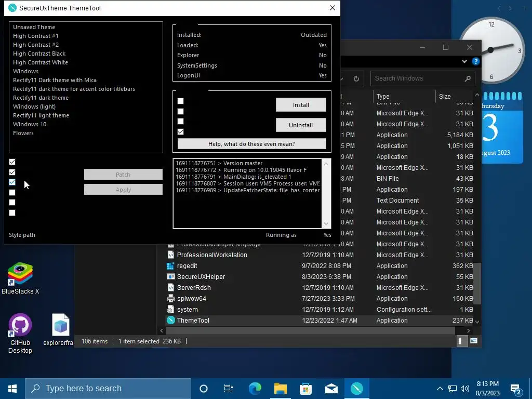
Task: Click the splwow64 printer icon
Action: pos(170,299)
